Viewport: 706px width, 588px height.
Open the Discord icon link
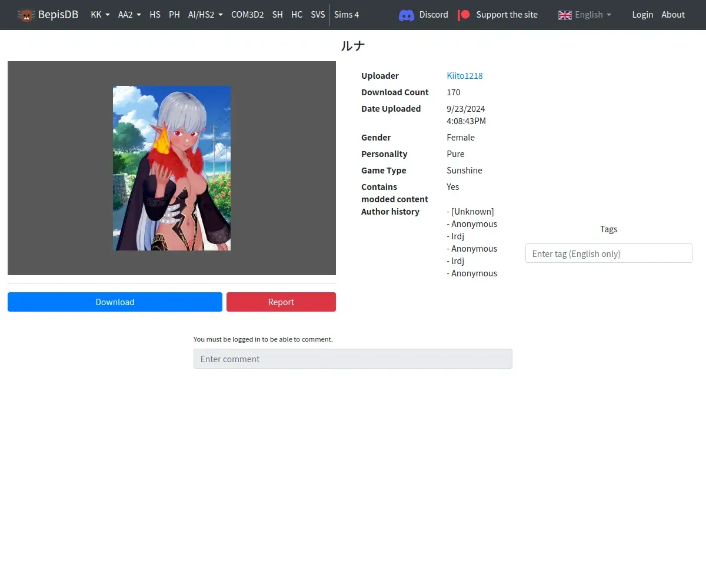407,15
